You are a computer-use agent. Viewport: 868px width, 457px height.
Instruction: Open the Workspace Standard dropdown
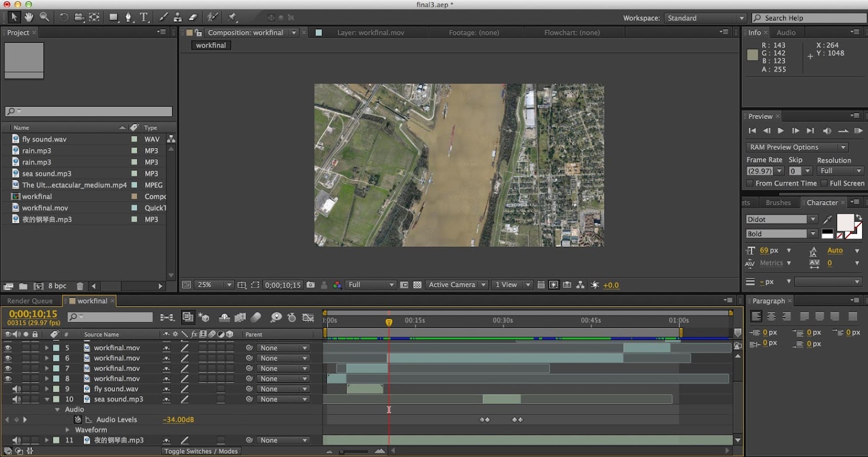706,18
